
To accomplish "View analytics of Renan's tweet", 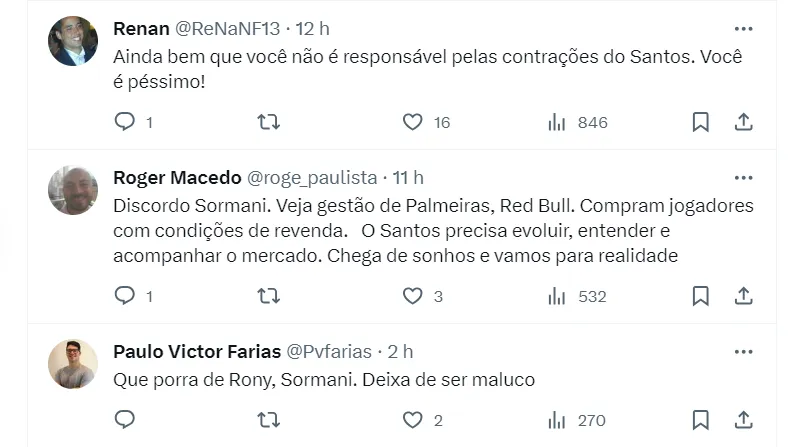I will [x=557, y=122].
